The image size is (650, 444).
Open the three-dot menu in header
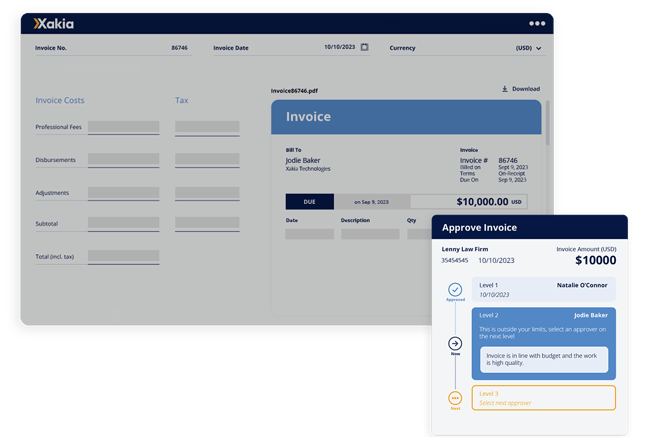pos(537,24)
